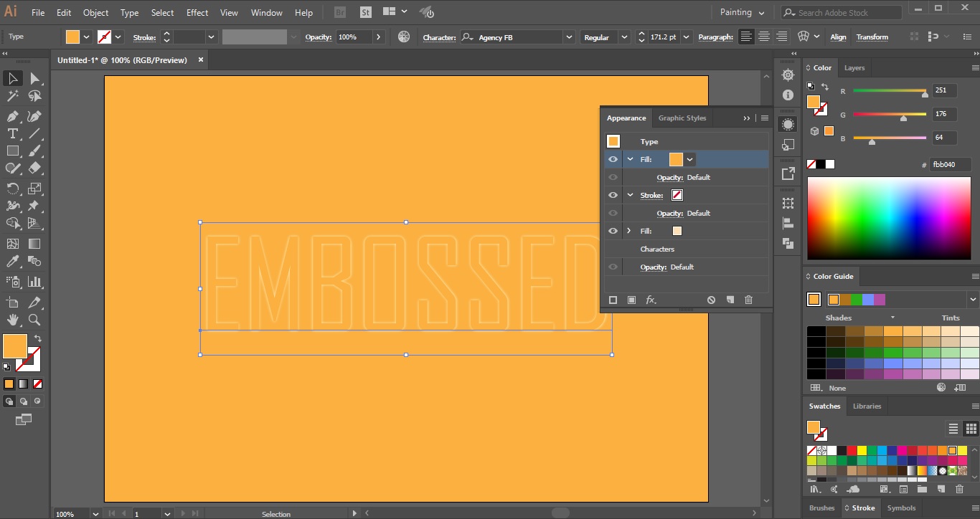Hide the top Fill attribute in Appearance panel
980x519 pixels.
613,159
